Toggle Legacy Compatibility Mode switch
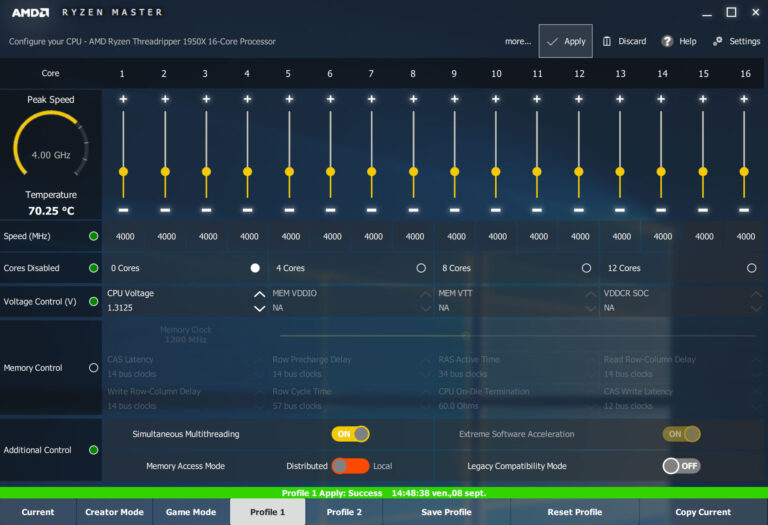The image size is (768, 525). tap(681, 466)
